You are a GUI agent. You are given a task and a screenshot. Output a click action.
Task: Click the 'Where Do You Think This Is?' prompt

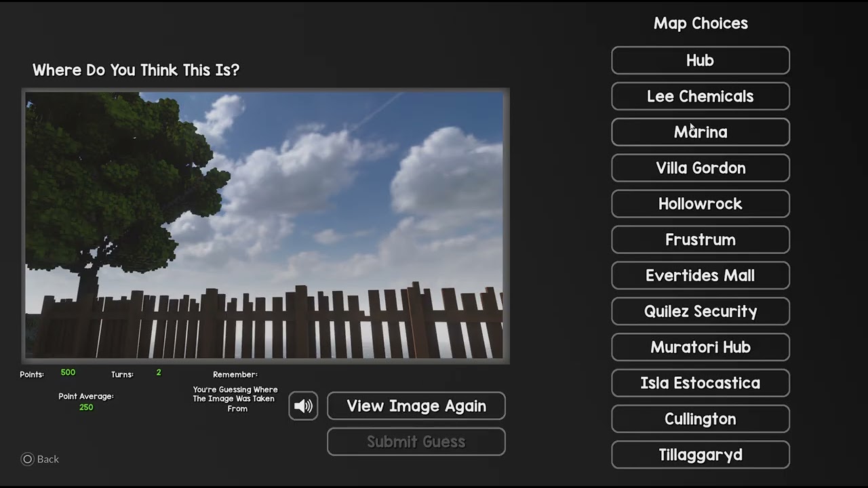136,70
